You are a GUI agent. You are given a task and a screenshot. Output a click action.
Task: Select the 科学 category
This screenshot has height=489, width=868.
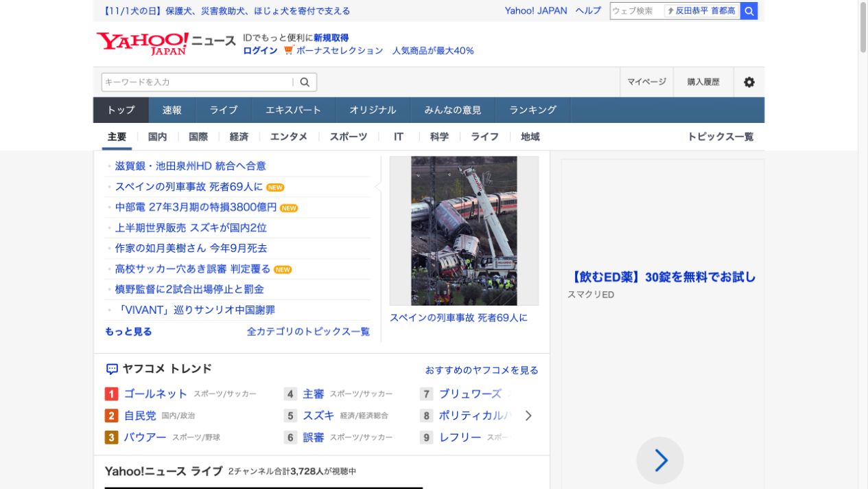(x=439, y=137)
